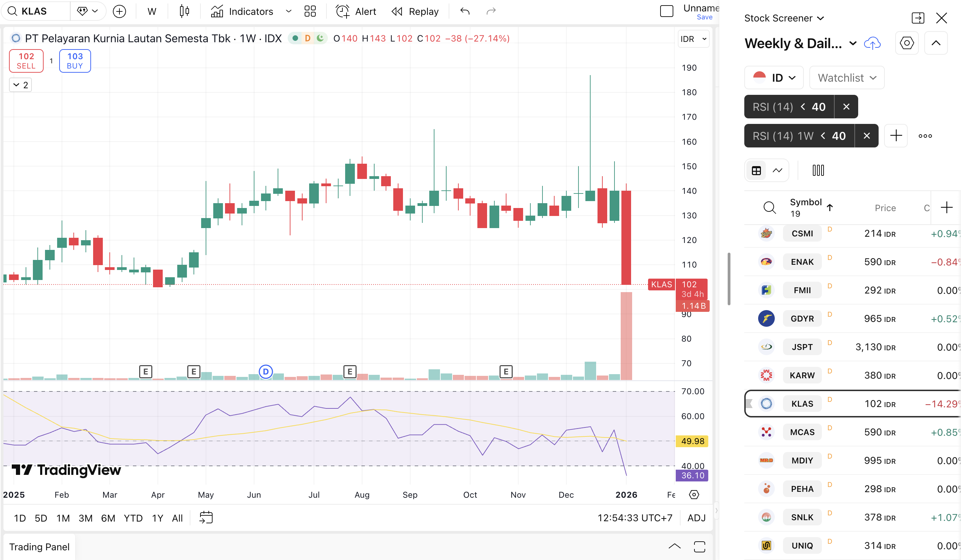Click the 102 SELL button
Viewport: 961px width, 560px height.
click(26, 61)
